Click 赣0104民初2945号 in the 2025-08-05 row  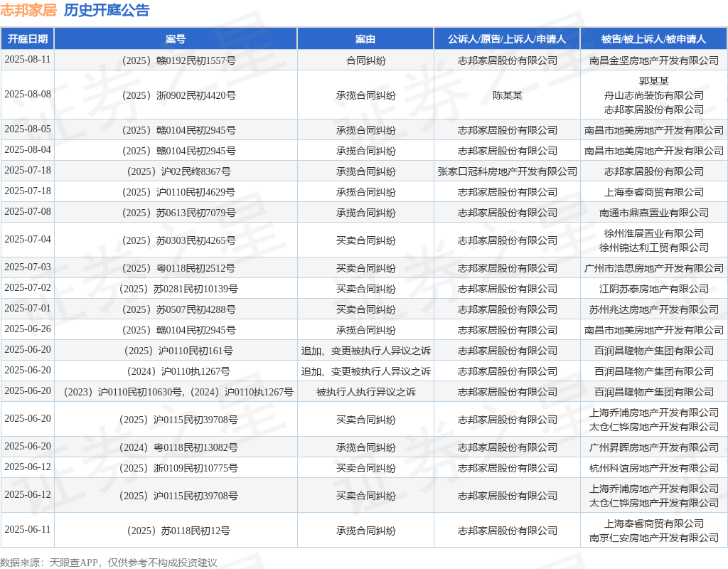178,130
